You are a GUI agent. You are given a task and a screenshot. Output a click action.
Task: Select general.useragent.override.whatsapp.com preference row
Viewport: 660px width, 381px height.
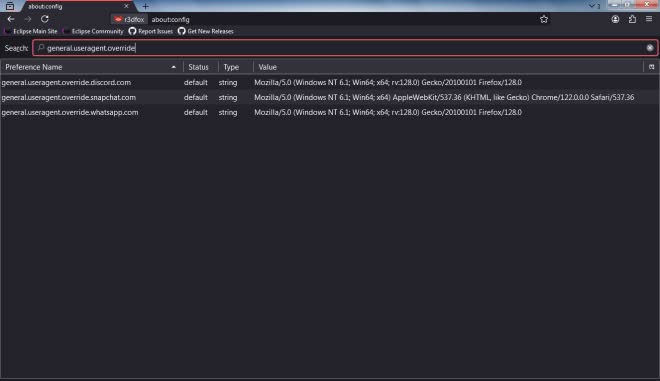pyautogui.click(x=330, y=112)
